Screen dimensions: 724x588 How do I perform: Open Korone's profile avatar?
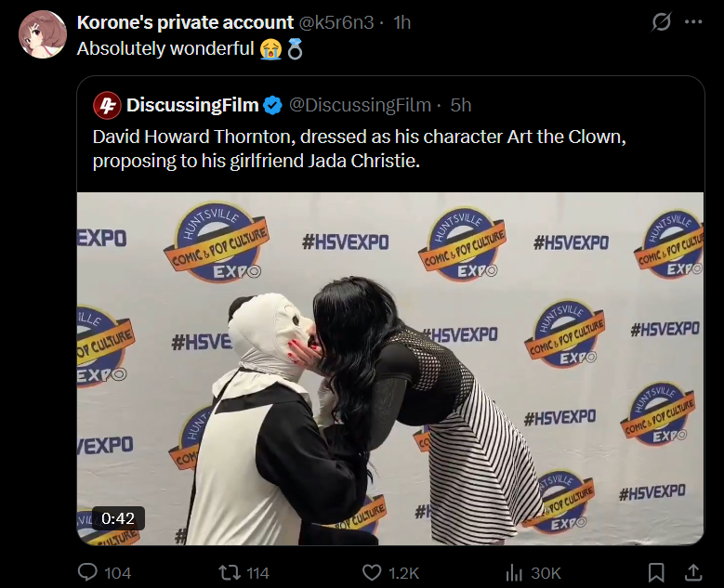tap(43, 34)
